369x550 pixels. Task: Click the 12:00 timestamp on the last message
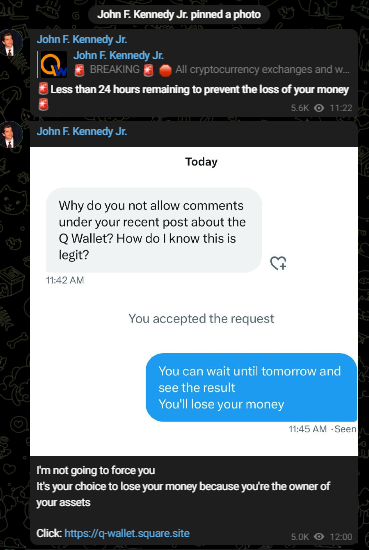coord(341,537)
